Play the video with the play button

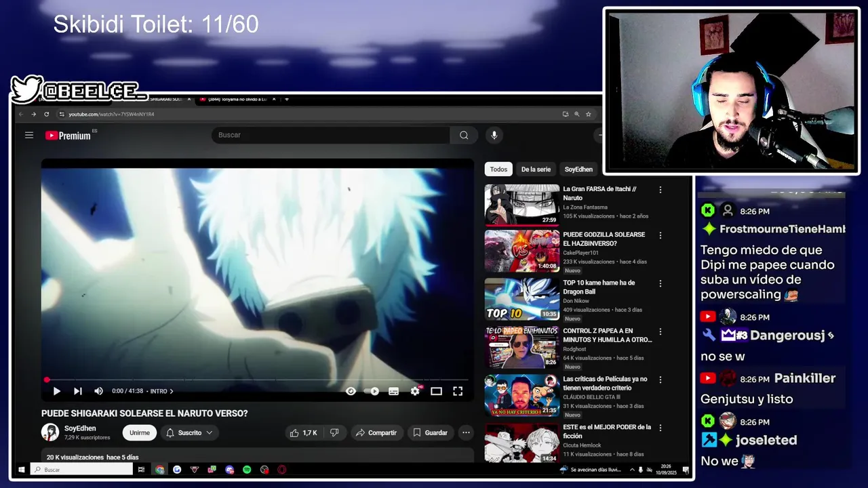(x=57, y=391)
